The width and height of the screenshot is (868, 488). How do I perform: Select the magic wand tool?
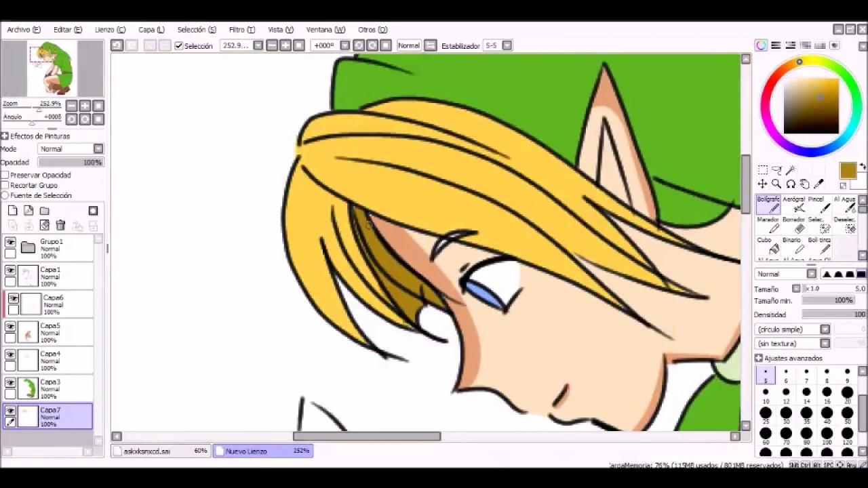click(x=791, y=170)
